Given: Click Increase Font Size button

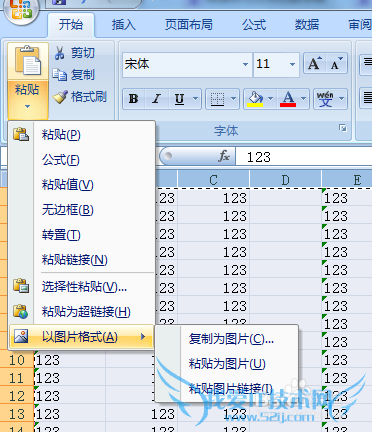Looking at the screenshot, I should (314, 63).
